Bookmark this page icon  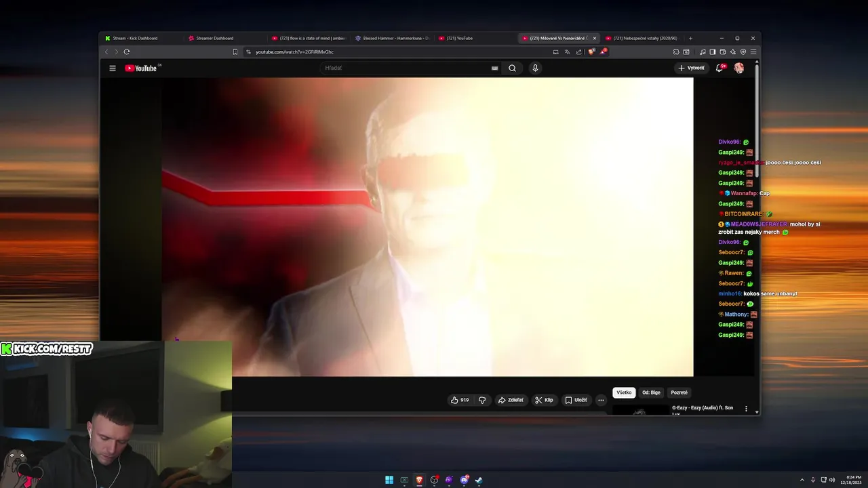235,52
